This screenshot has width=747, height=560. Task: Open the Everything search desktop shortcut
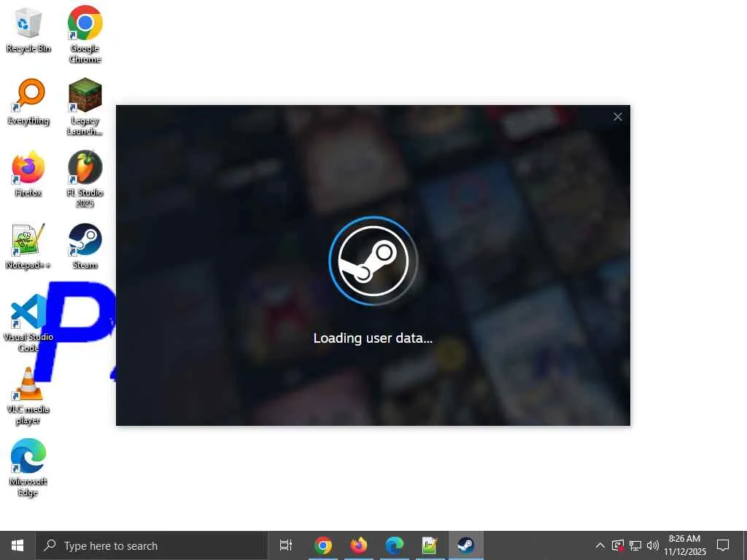pyautogui.click(x=28, y=102)
